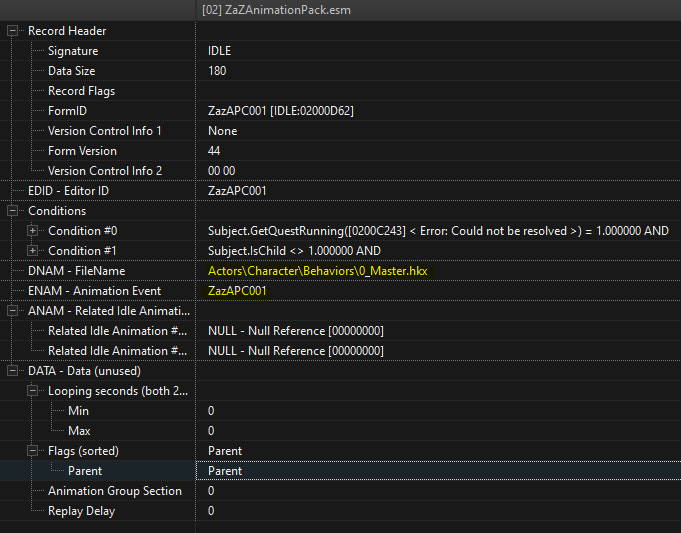The image size is (681, 533).
Task: Select ENAM - Animation Event row label
Action: (94, 291)
